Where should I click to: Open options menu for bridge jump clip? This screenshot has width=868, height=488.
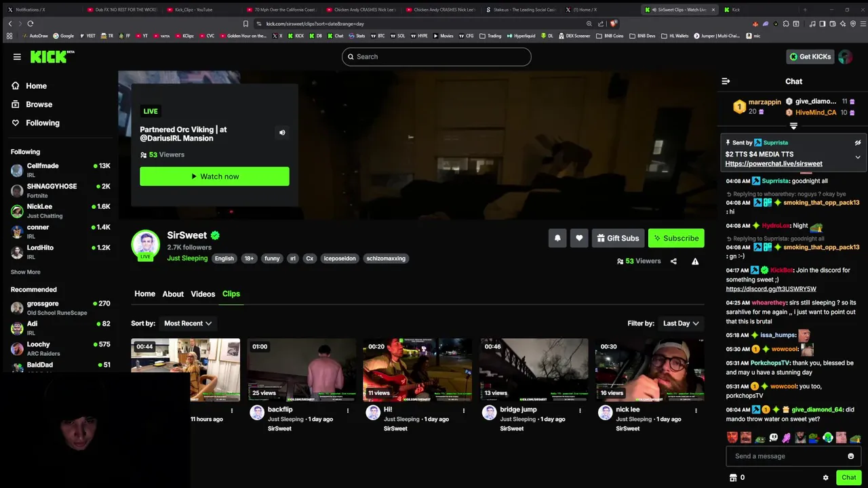point(580,411)
